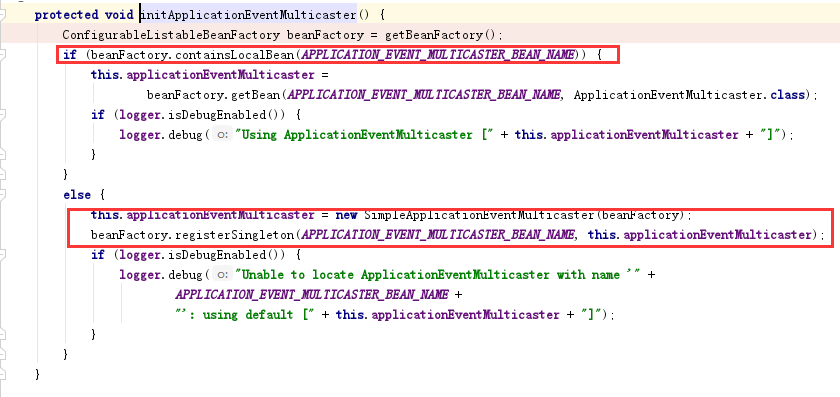Viewport: 840px width, 397px height.
Task: Click logger.debug on the "Unable to locate" line
Action: pyautogui.click(x=161, y=275)
